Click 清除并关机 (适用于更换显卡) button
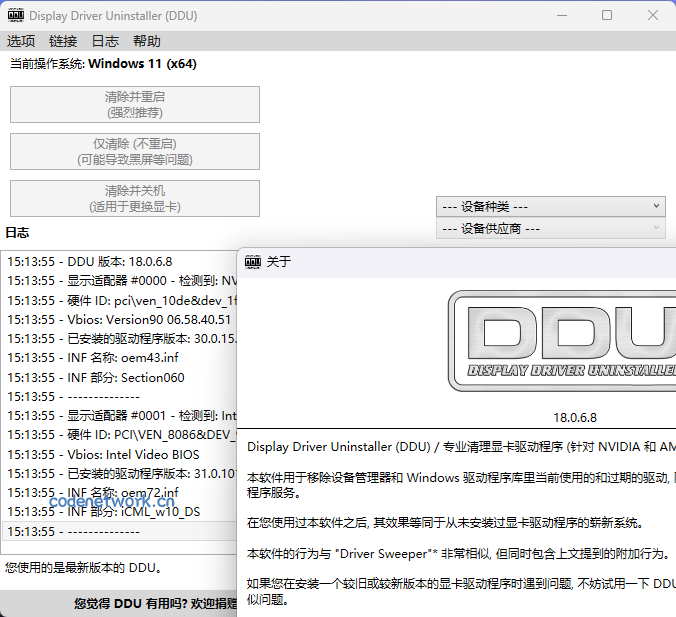 pyautogui.click(x=135, y=199)
